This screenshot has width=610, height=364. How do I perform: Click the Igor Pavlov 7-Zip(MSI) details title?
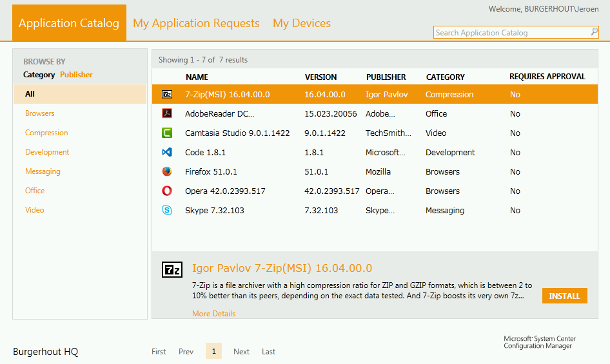pos(282,268)
